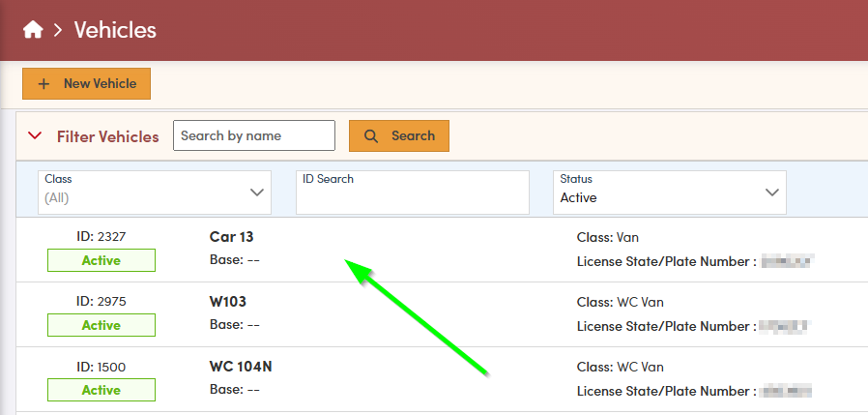This screenshot has width=868, height=415.
Task: Click the Active badge for ID 2975
Action: (101, 325)
